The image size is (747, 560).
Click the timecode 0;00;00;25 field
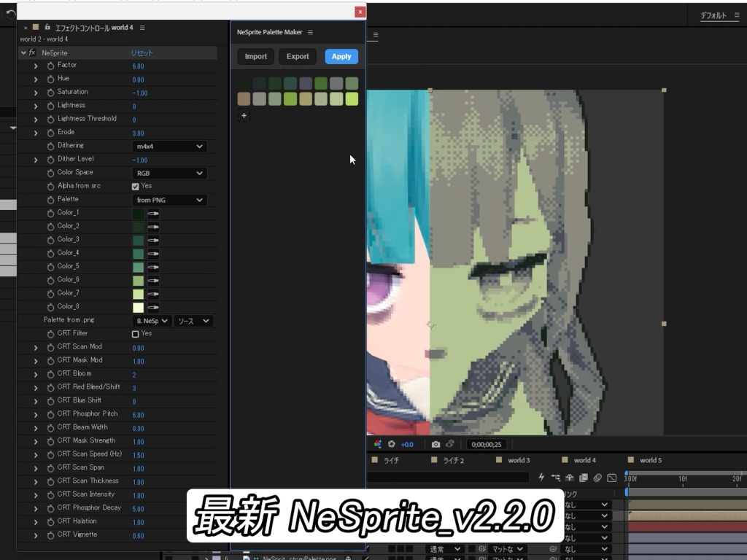[x=487, y=444]
